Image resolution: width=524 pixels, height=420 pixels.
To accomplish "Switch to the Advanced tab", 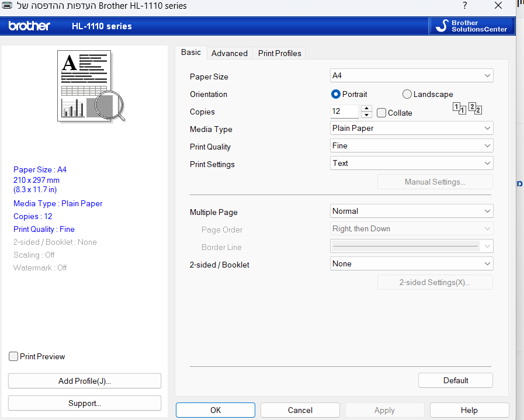I will [229, 54].
